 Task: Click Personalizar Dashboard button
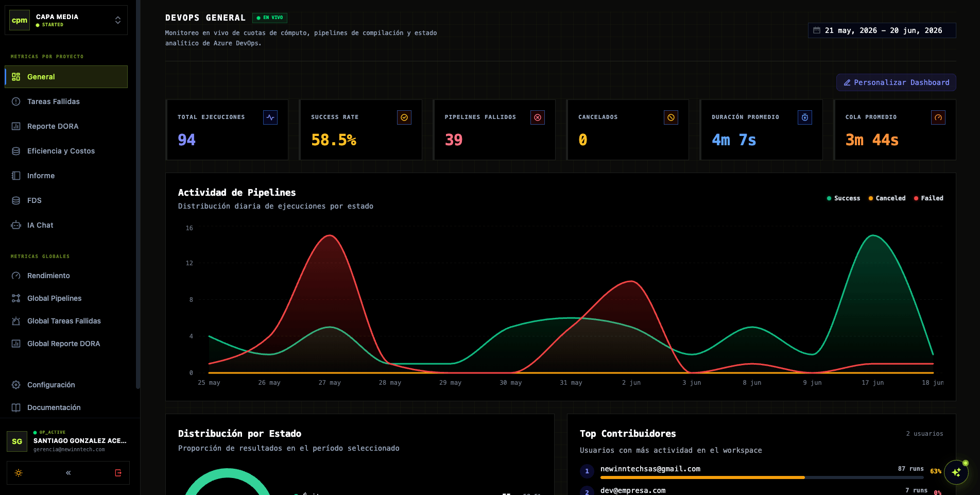(x=896, y=82)
